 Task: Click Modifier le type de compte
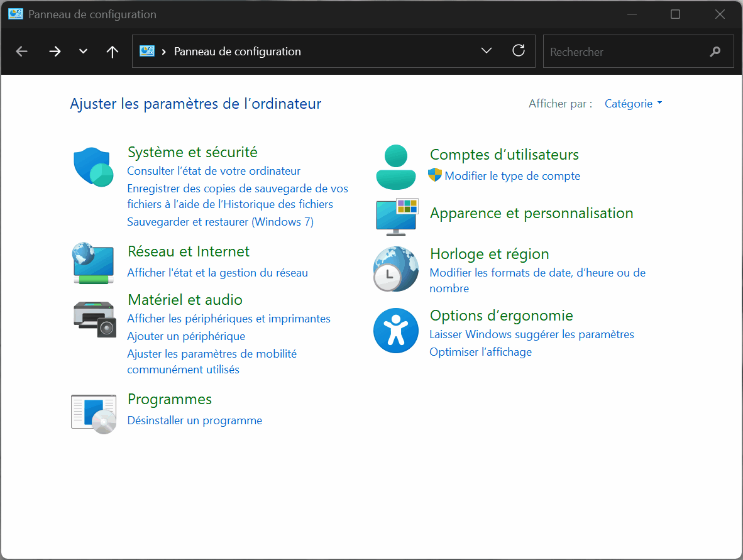click(x=512, y=176)
